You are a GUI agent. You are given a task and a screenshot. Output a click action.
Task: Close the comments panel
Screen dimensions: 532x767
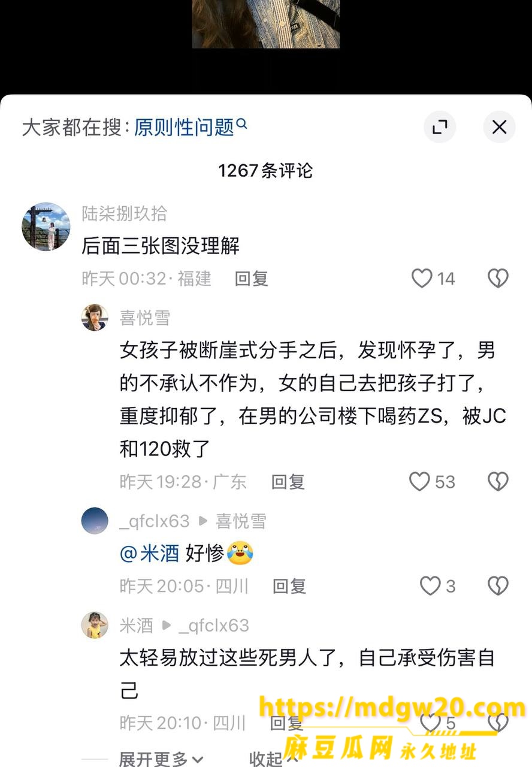pyautogui.click(x=499, y=127)
